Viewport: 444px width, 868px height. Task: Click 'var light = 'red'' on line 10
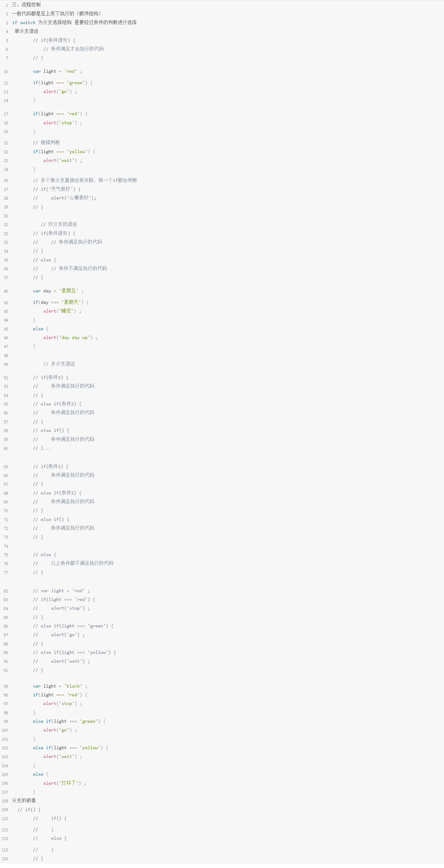coord(55,72)
